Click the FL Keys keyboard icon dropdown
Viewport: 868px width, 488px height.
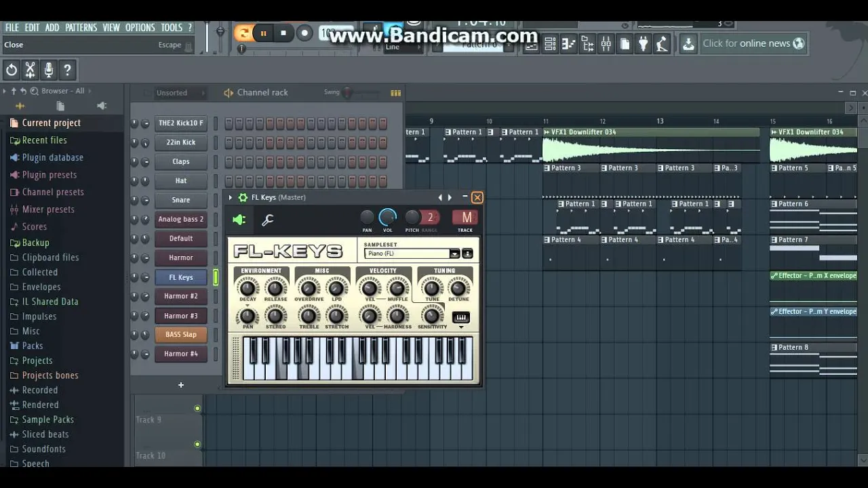click(461, 317)
